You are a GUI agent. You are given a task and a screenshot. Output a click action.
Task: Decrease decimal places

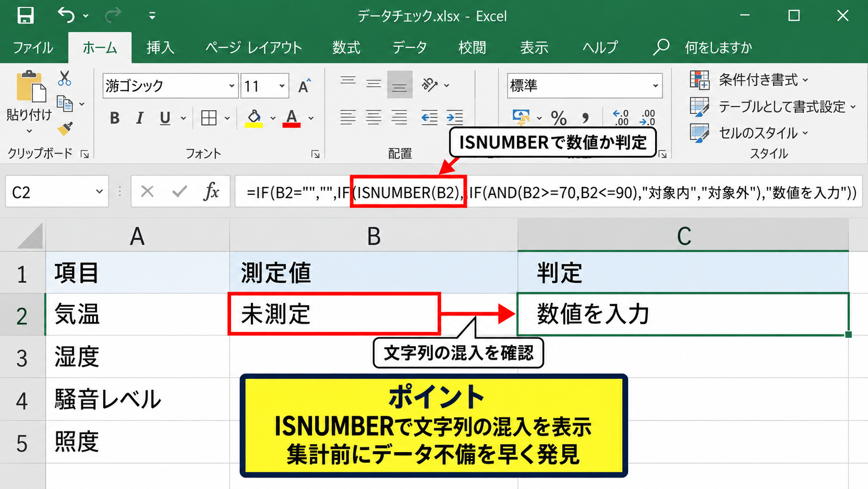[x=647, y=117]
